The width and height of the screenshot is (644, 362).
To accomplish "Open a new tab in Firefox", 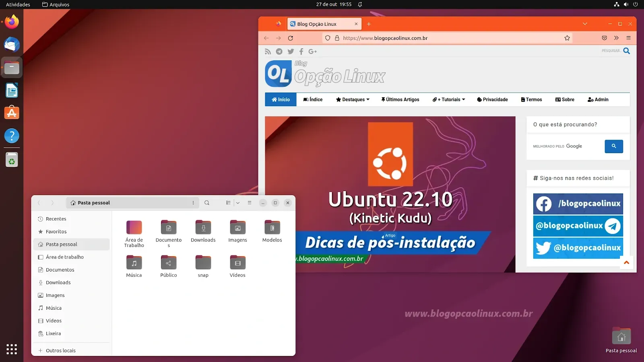I will 369,24.
